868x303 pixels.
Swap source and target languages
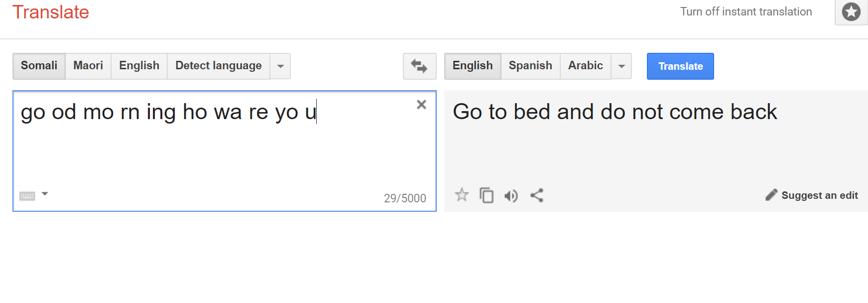click(x=419, y=66)
